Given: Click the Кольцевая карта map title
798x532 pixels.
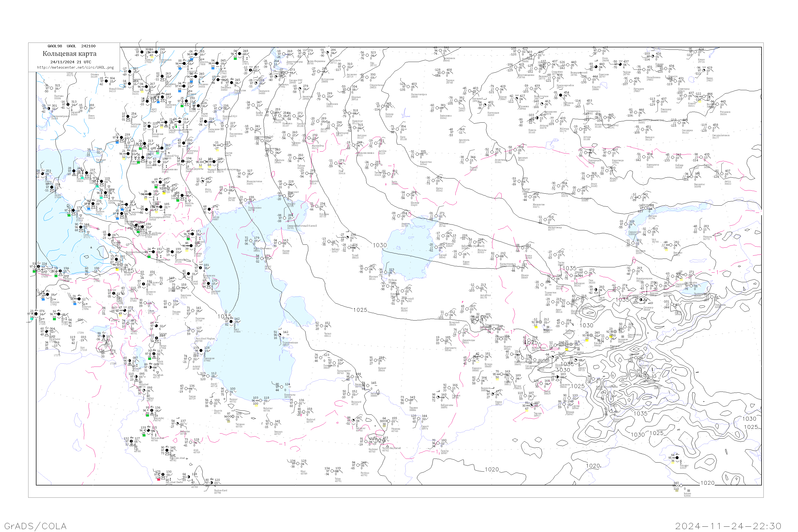Looking at the screenshot, I should [69, 54].
